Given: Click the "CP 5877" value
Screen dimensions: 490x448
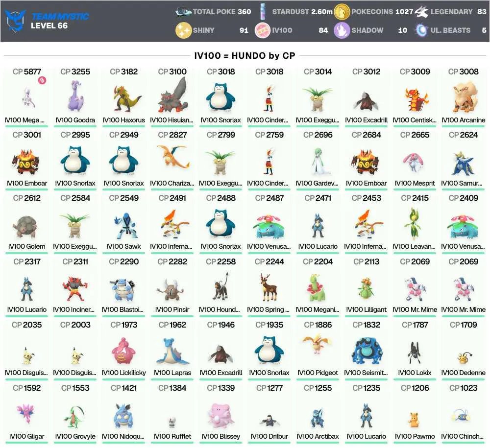Looking at the screenshot, I should point(27,72).
